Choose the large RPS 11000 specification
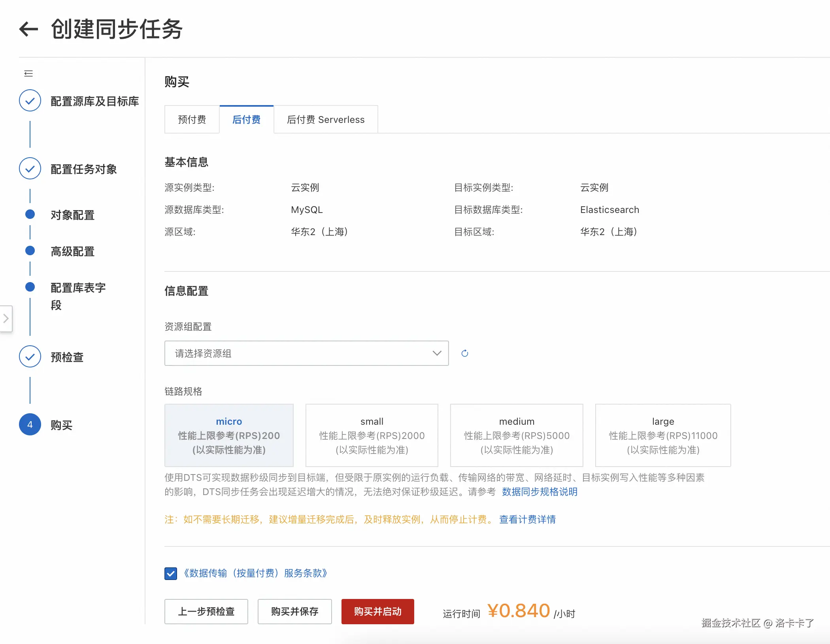Viewport: 830px width, 644px height. pyautogui.click(x=663, y=435)
